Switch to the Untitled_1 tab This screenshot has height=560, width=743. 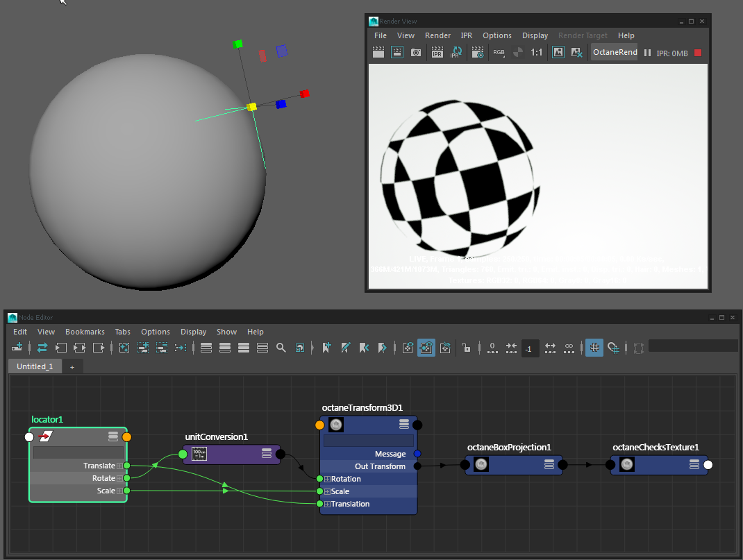35,366
